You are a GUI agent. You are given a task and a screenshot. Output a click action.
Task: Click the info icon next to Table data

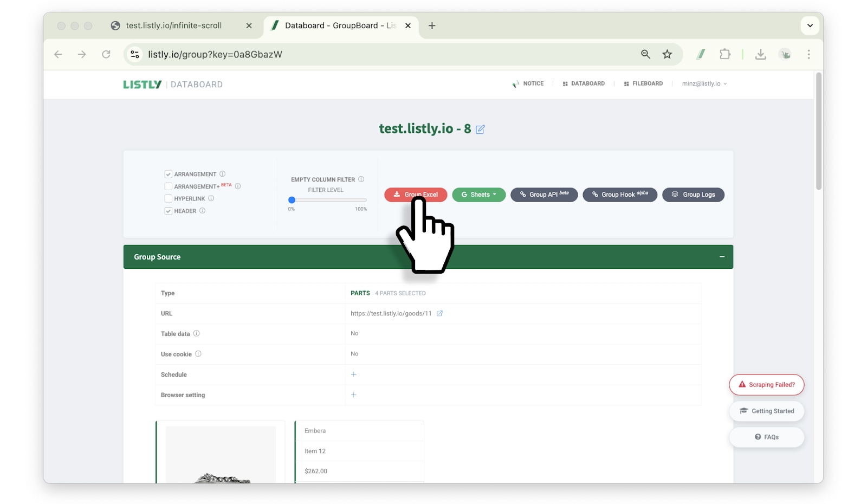click(x=197, y=333)
